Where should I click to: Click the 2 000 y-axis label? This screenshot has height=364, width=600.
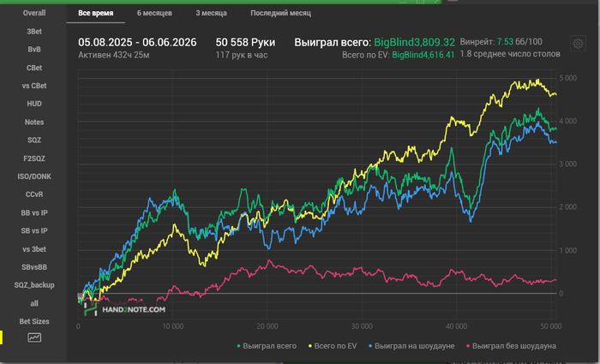click(x=567, y=207)
